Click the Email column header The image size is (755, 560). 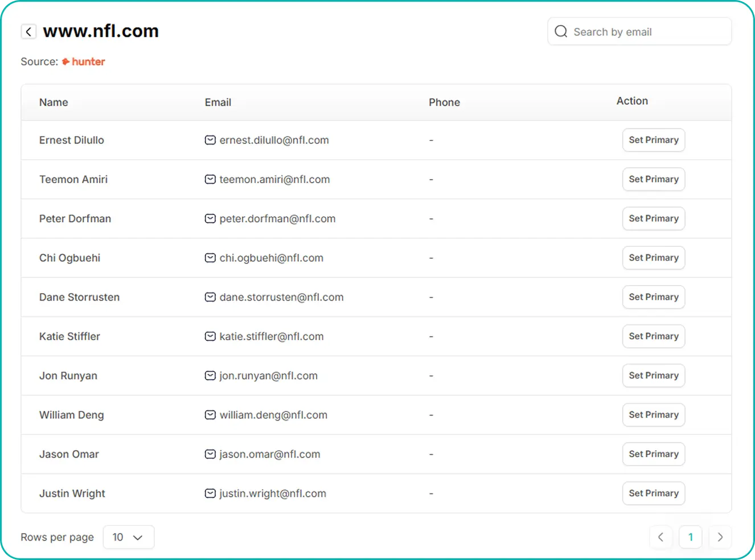(x=218, y=102)
